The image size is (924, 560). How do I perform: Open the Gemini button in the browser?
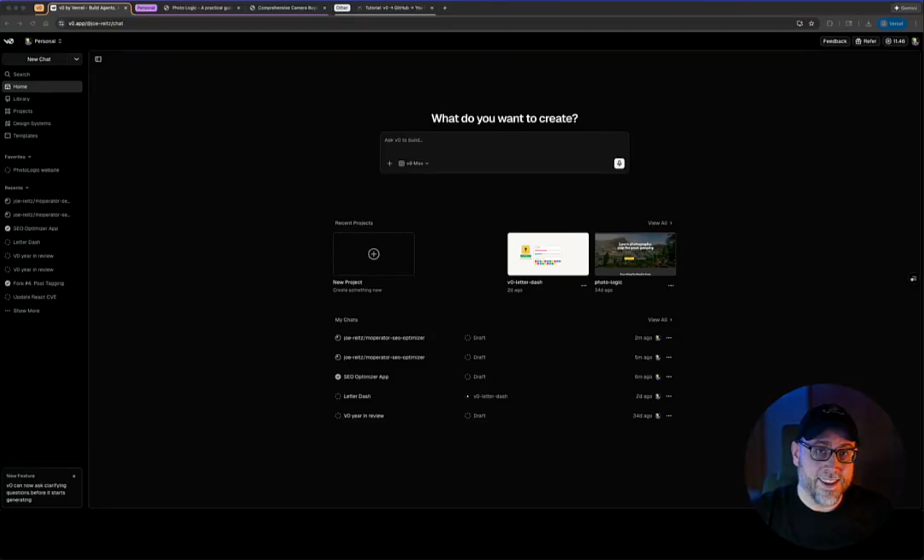[x=906, y=8]
